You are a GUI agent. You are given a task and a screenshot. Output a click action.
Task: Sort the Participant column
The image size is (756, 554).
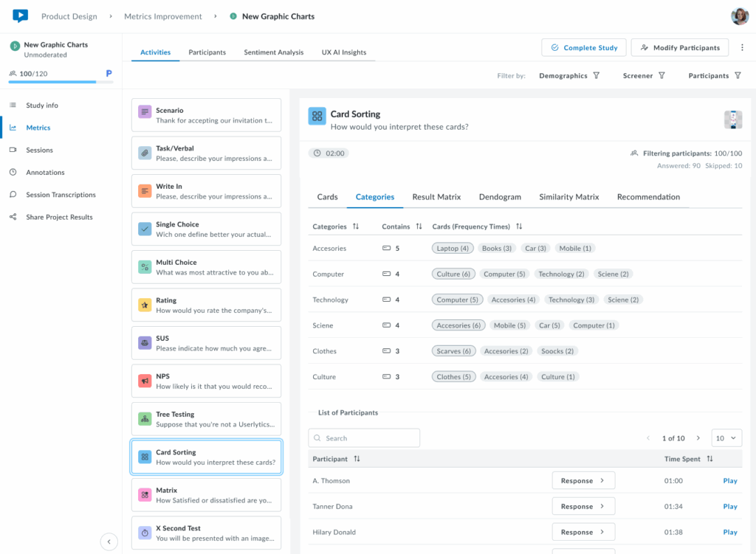point(357,459)
